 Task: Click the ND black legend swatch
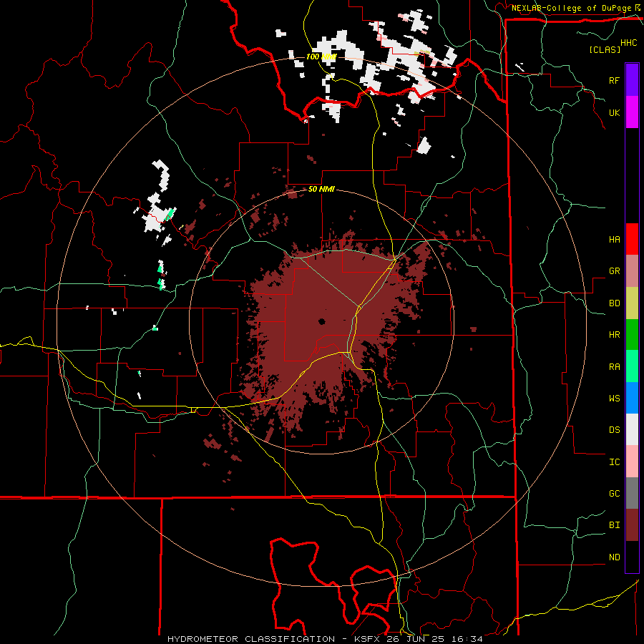click(x=632, y=557)
